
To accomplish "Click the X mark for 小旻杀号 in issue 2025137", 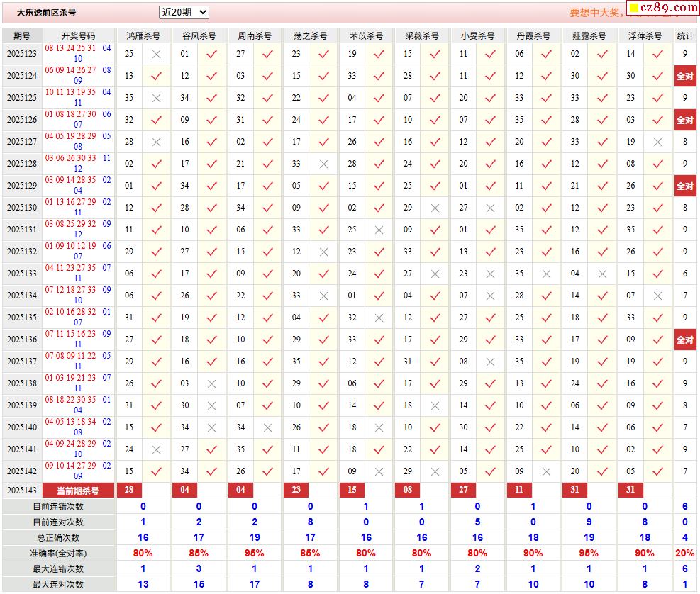I will tap(490, 362).
